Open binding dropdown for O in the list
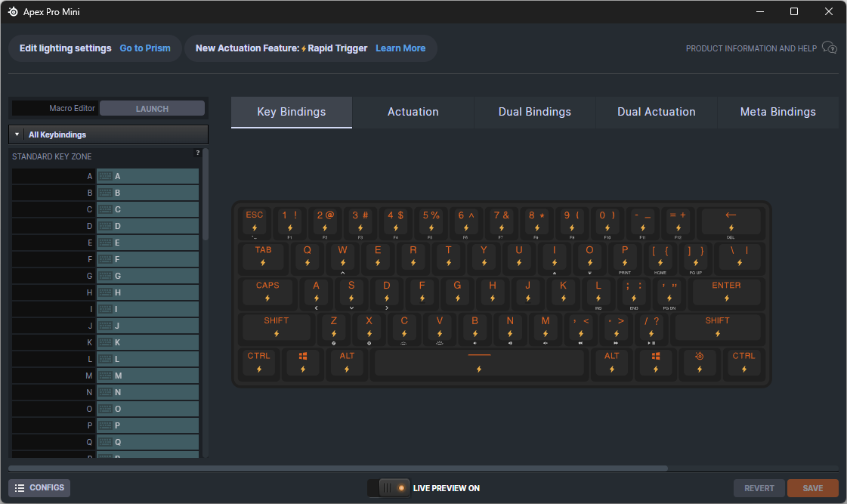The image size is (847, 504). click(147, 409)
